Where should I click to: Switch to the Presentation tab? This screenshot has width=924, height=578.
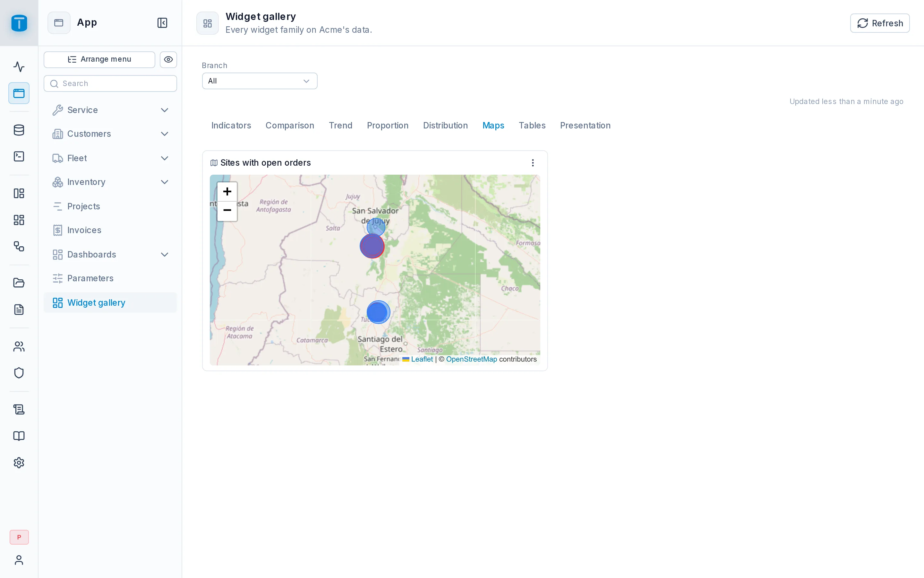[x=585, y=125]
